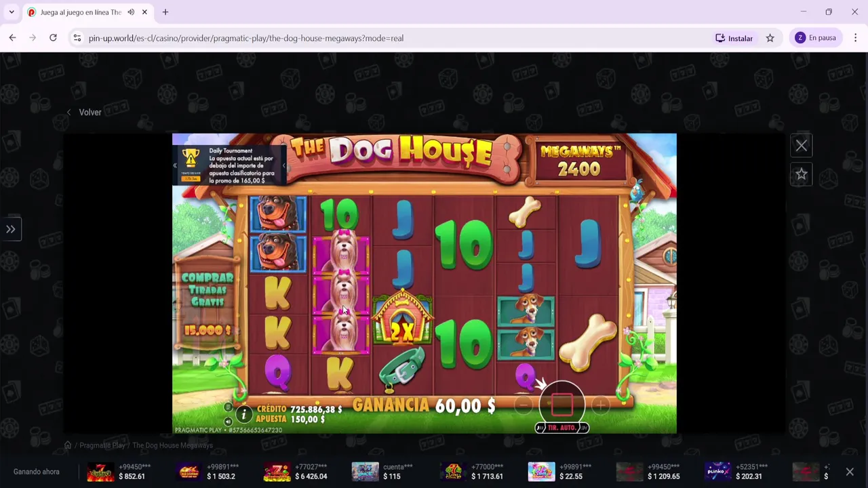Collapse tournament banner left arrow
The width and height of the screenshot is (868, 488).
[175, 165]
